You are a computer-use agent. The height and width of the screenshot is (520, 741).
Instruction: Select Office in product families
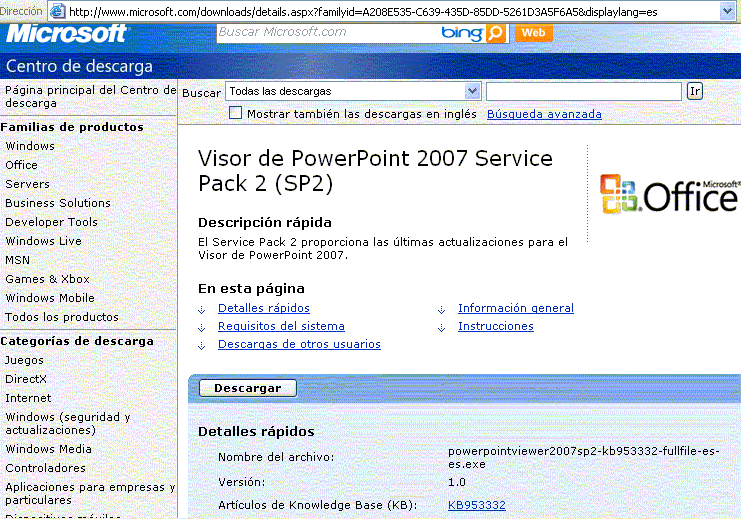coord(21,165)
